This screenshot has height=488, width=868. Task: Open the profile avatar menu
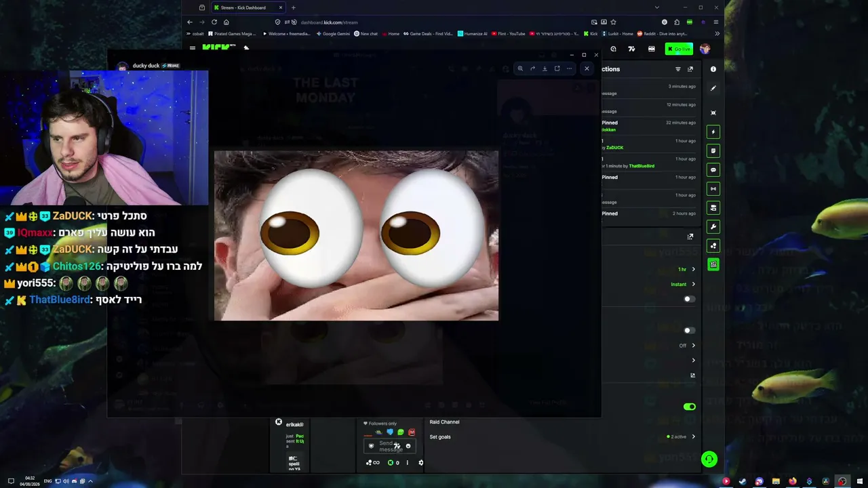click(x=705, y=49)
